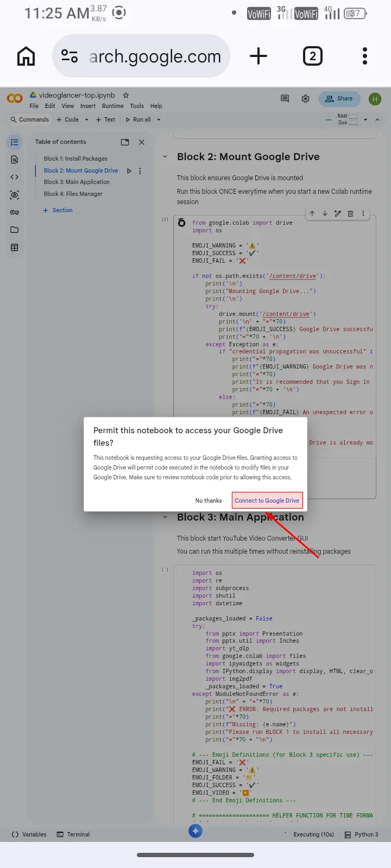Click the cell edit pencil icon

click(x=338, y=213)
